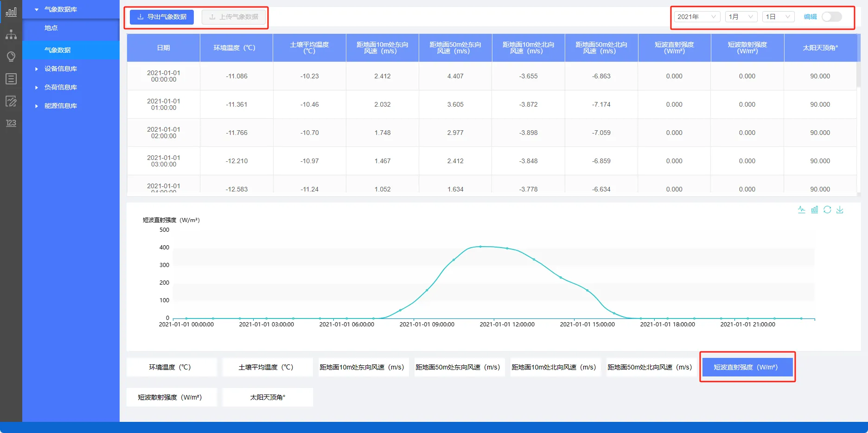
Task: Save chart as image download icon
Action: pyautogui.click(x=840, y=210)
